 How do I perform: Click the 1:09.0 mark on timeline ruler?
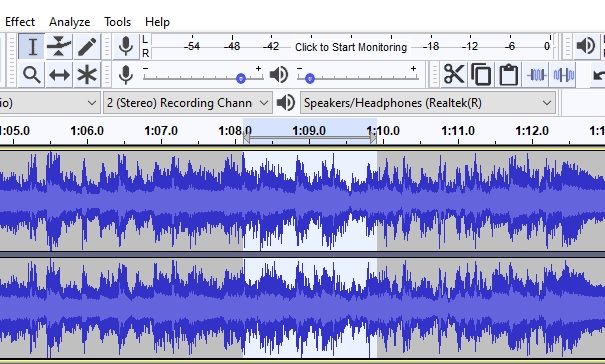tap(309, 131)
